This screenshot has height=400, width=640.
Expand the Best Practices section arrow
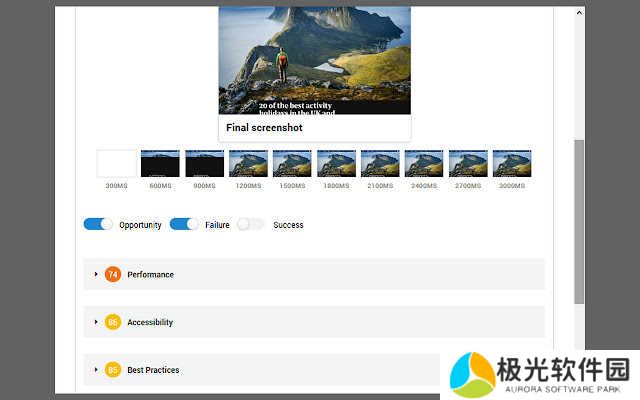pos(96,370)
